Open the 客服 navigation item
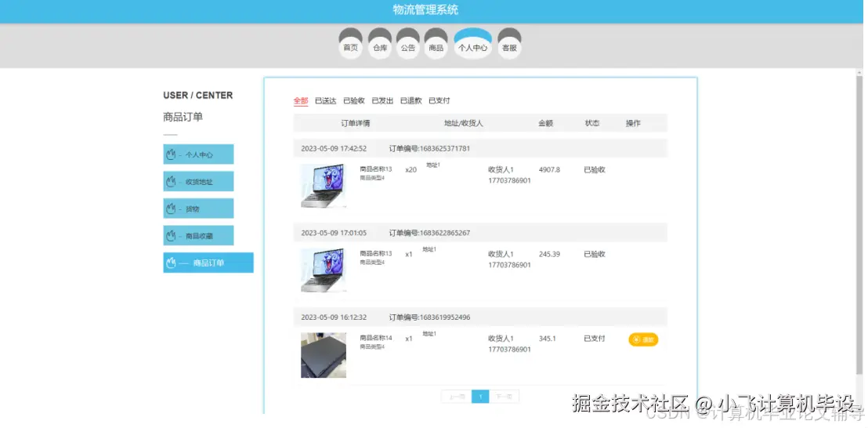 (509, 44)
